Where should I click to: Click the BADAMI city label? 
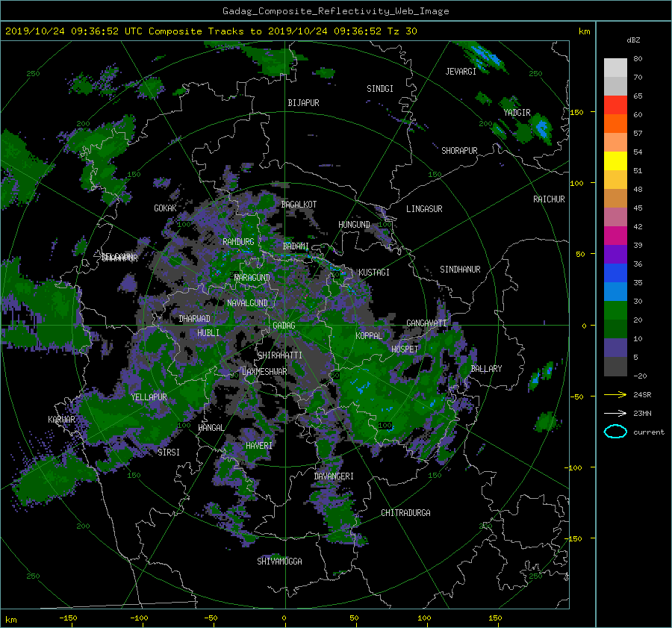(x=296, y=246)
